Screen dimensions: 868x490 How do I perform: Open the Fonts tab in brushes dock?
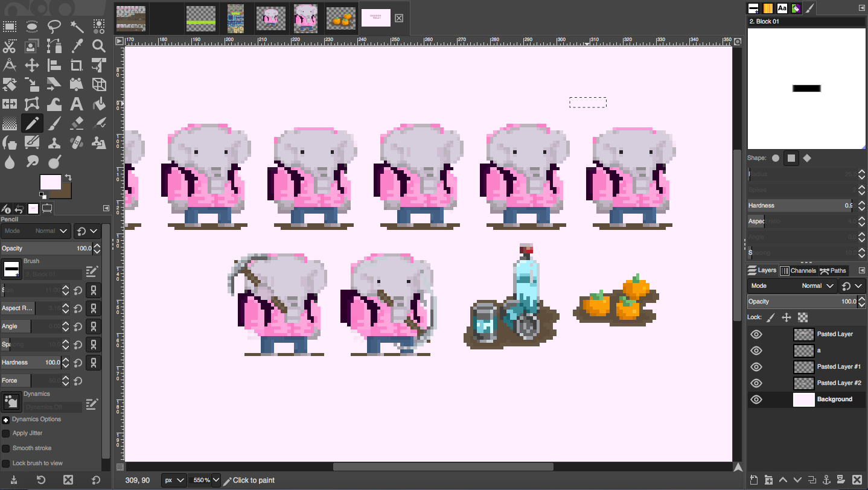coord(782,8)
